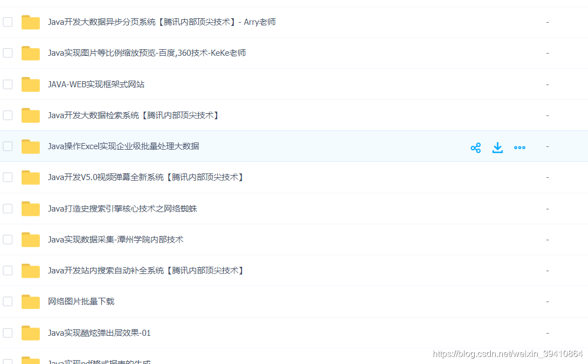Click folder icon of 网络图片批量下载
588x364 pixels.
click(x=31, y=302)
